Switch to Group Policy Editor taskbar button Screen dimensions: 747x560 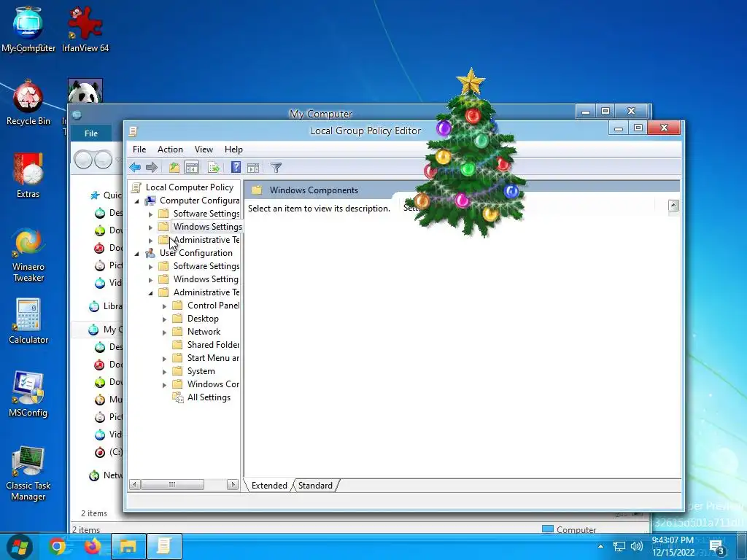tap(164, 546)
